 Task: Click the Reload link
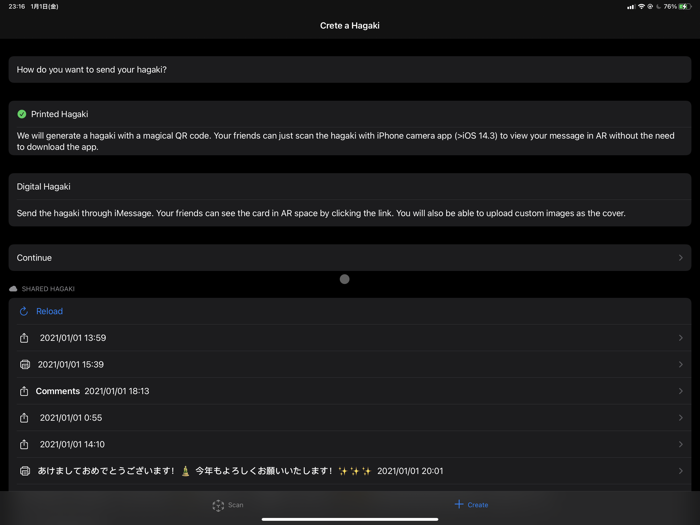coord(49,311)
